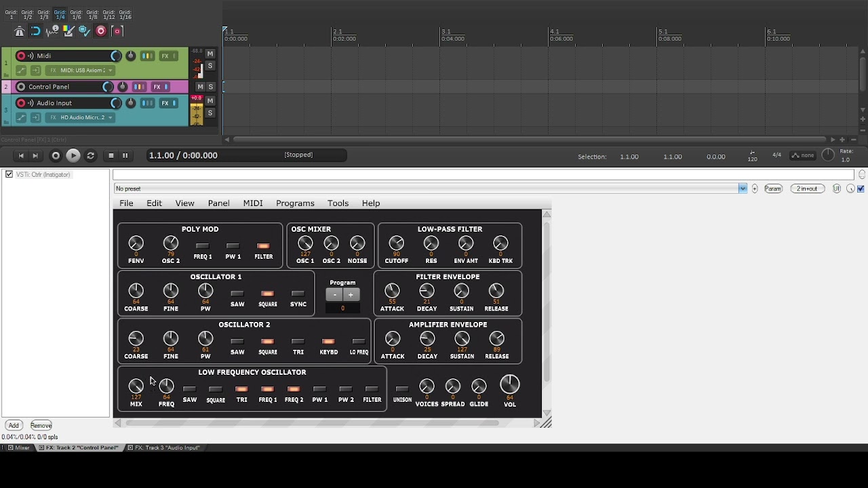
Task: Click the Program minus button
Action: [334, 295]
